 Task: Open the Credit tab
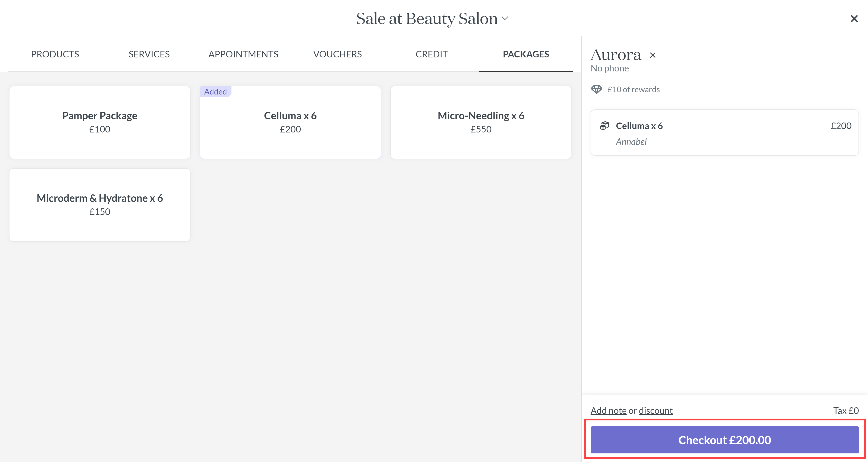coord(431,54)
